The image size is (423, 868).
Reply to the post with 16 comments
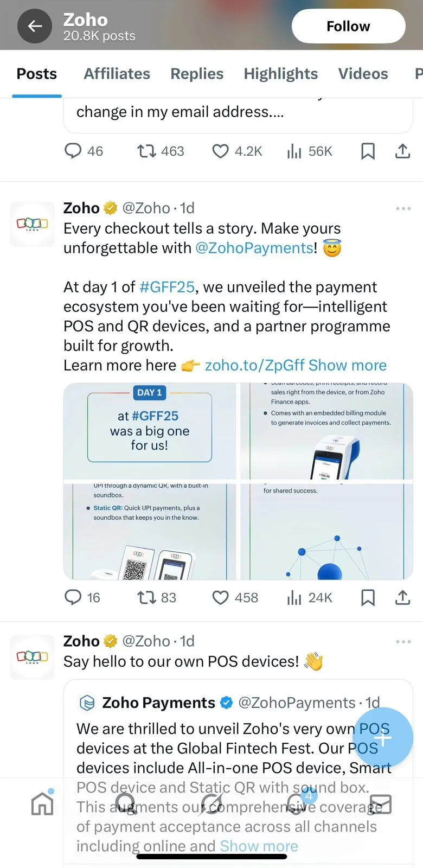[x=73, y=598]
